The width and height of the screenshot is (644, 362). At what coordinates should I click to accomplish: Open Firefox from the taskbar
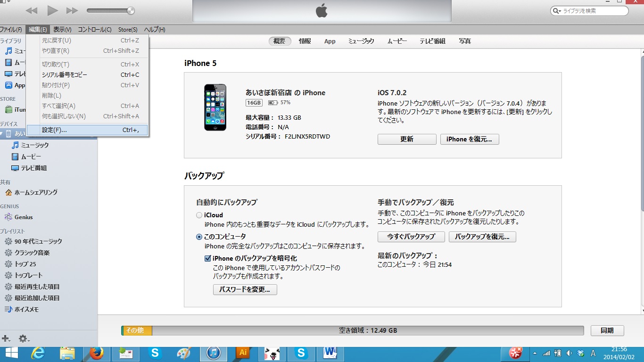coord(97,353)
